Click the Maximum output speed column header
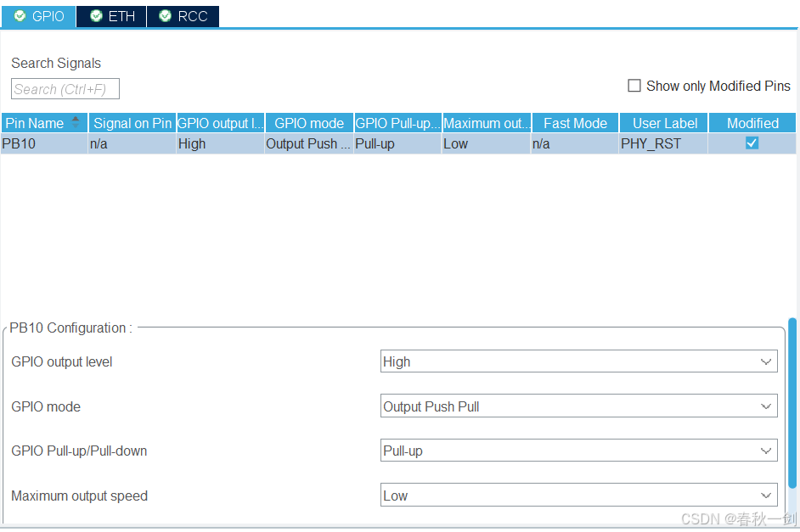Viewport: 800px width, 532px height. click(x=487, y=123)
